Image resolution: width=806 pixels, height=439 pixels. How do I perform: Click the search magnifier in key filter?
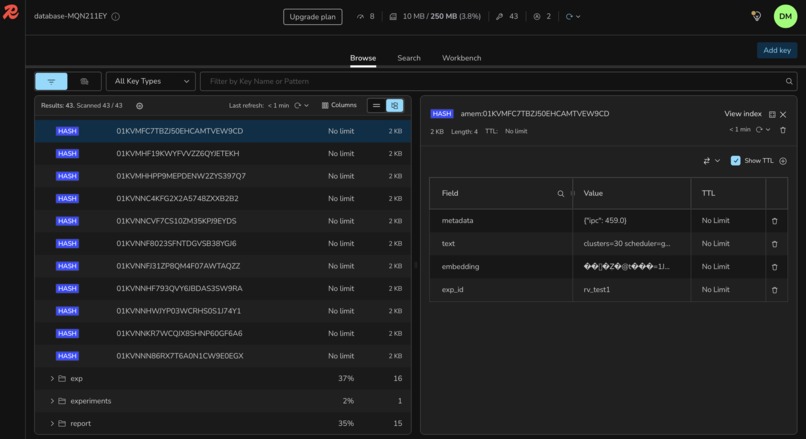click(x=789, y=81)
